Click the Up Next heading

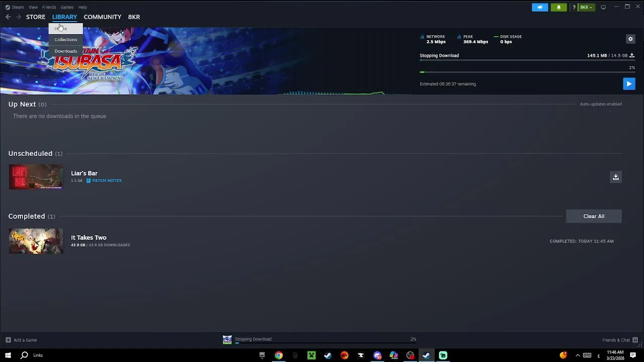click(x=22, y=104)
